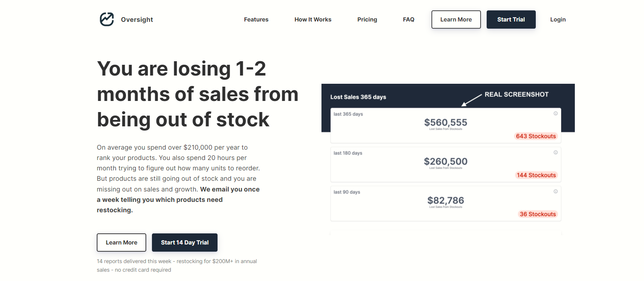The image size is (644, 281).
Task: Go to How It Works section
Action: click(313, 20)
